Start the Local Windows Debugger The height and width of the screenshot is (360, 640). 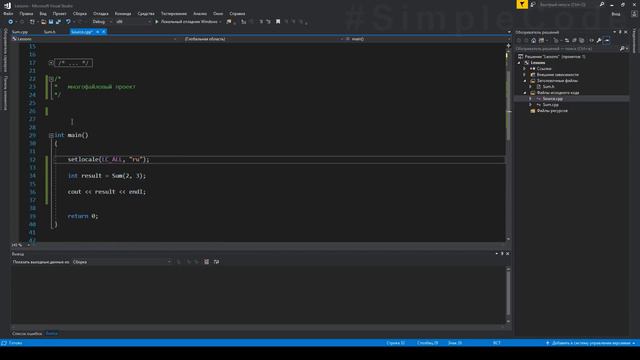(x=188, y=22)
